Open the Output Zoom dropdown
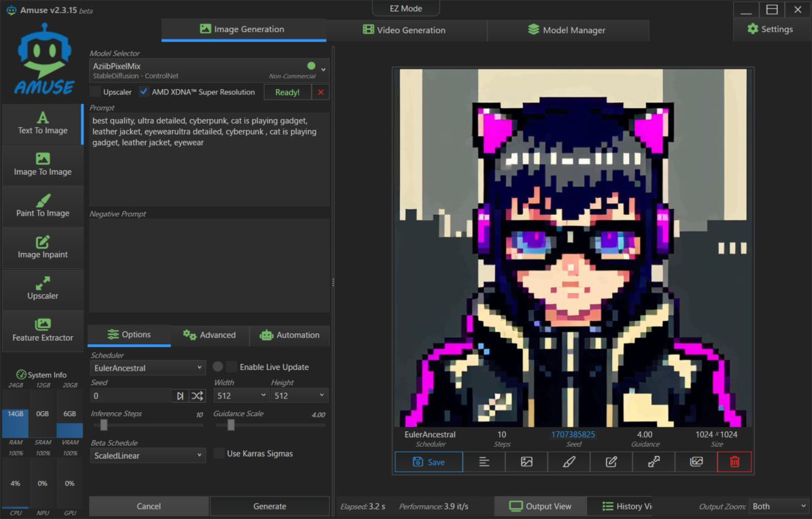Screen dimensions: 812x519 [778, 506]
